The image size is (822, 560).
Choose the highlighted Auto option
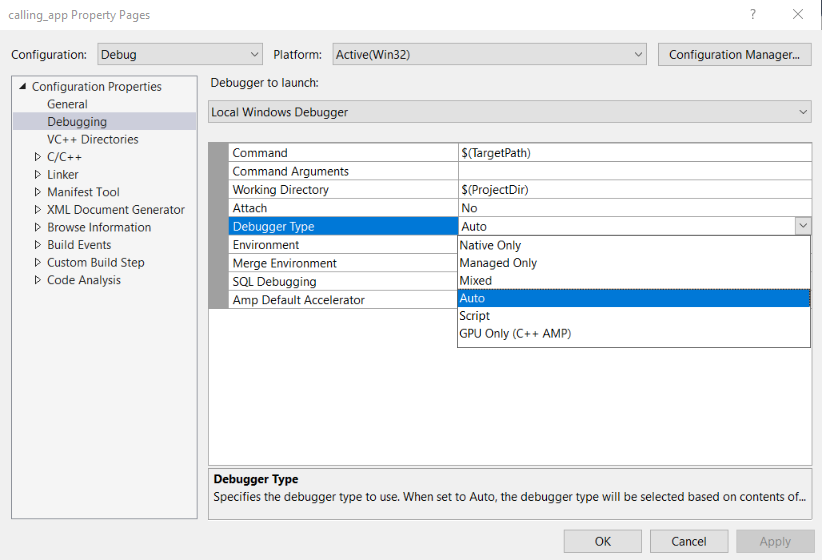634,298
